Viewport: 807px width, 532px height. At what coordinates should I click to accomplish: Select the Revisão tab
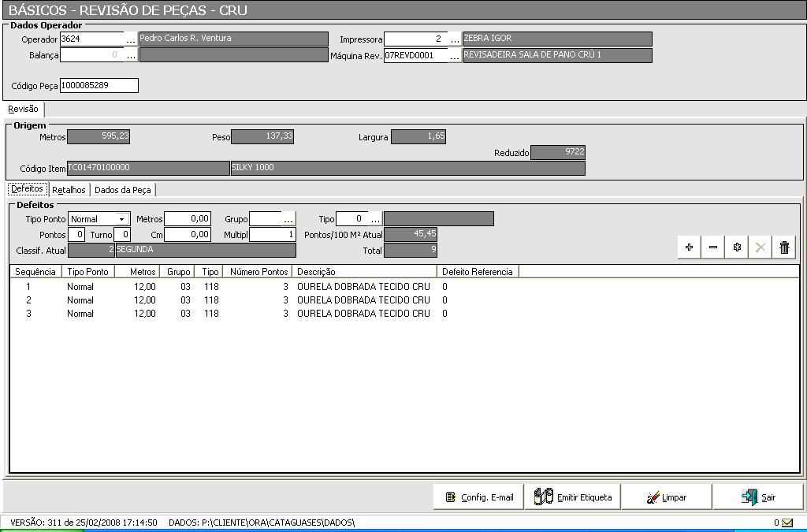(23, 110)
